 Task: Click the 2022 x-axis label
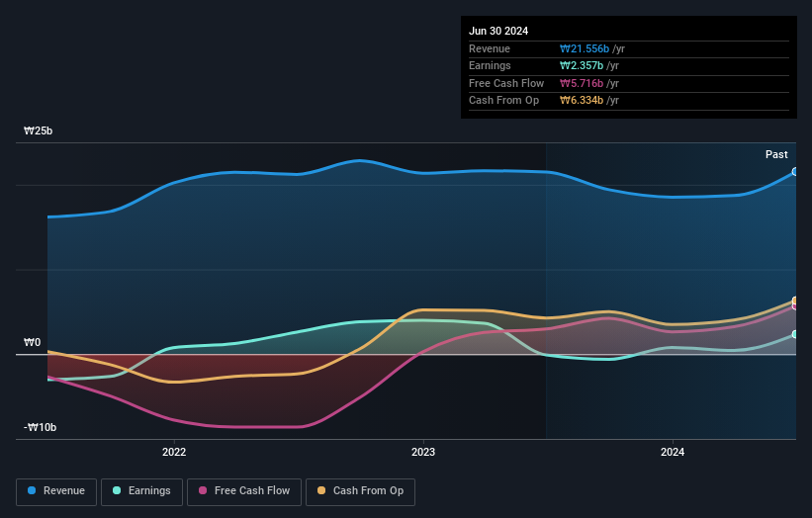[x=174, y=452]
